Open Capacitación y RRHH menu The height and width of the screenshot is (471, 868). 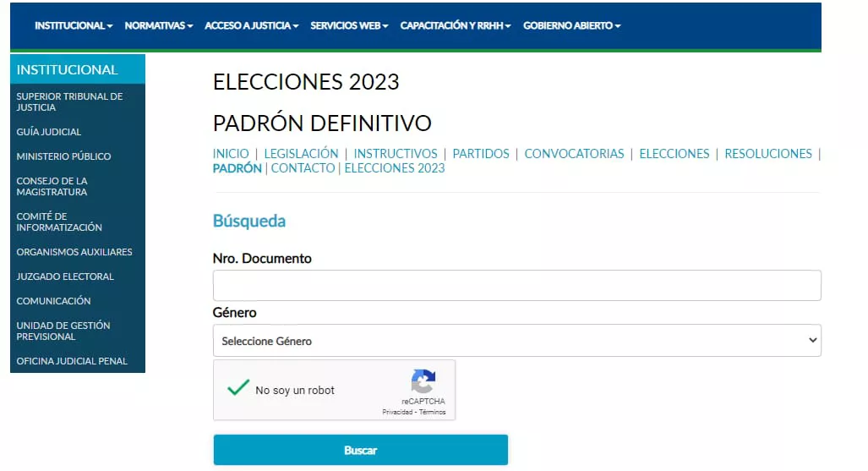coord(456,26)
